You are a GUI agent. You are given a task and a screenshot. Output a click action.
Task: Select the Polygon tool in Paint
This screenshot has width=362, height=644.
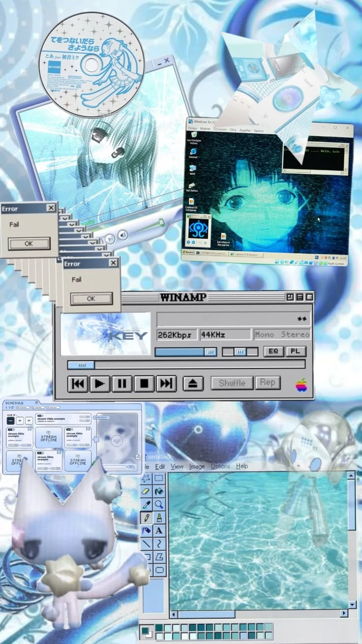[x=158, y=557]
